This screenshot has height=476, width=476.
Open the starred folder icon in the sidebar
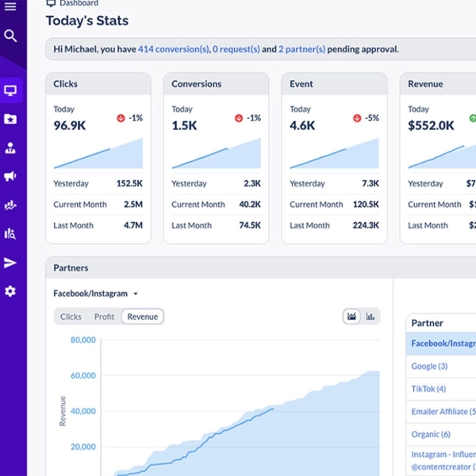click(x=10, y=119)
